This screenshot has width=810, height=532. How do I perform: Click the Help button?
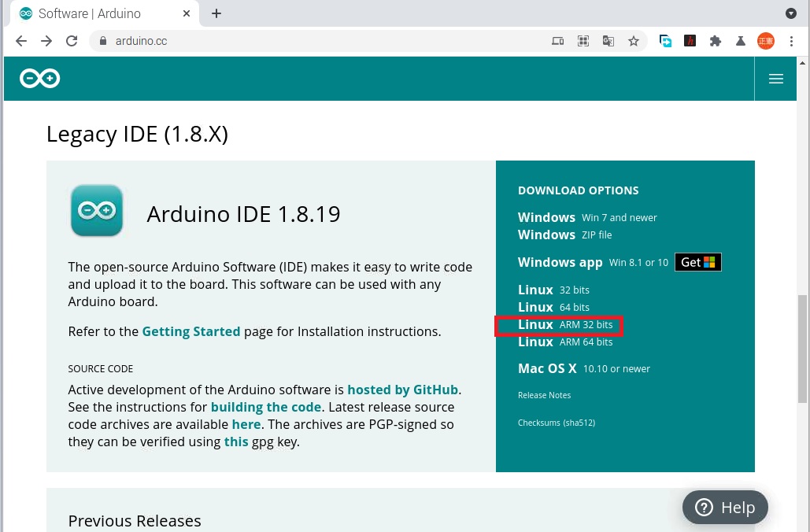[724, 508]
